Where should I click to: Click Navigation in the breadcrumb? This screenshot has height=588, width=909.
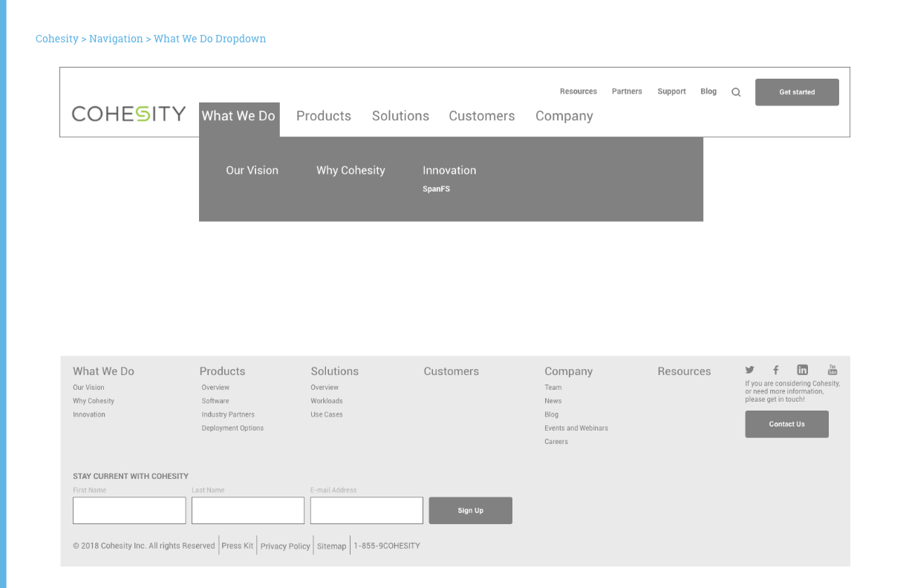point(116,39)
